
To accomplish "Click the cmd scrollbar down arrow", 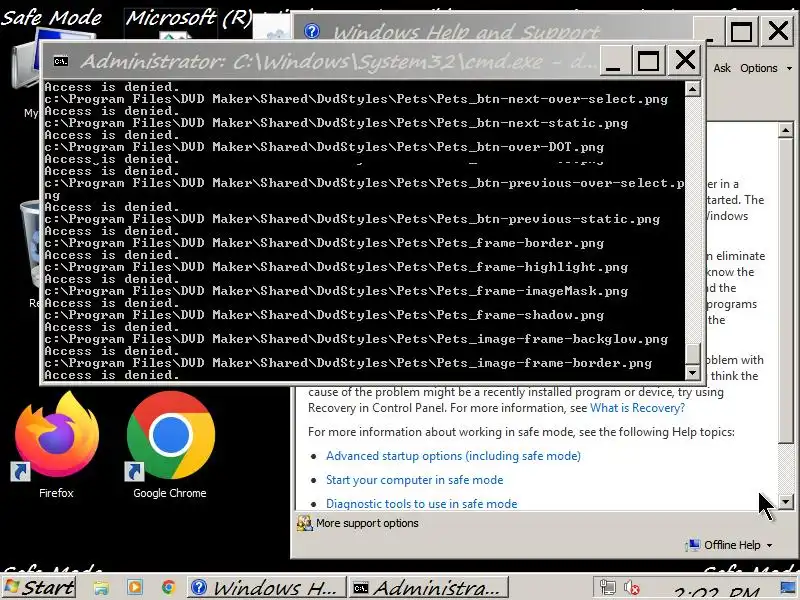I will click(x=692, y=373).
